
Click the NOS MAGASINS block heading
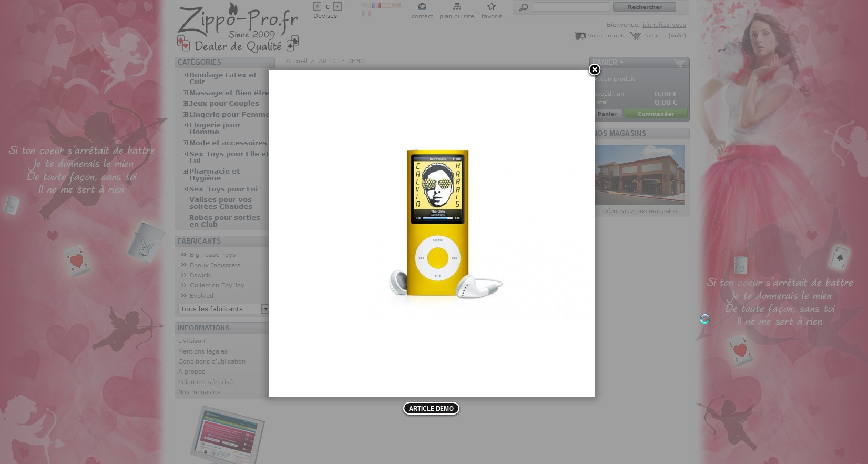[620, 133]
